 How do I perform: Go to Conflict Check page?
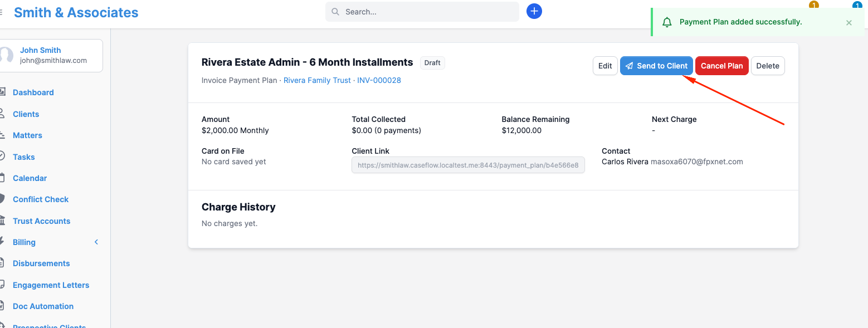[x=41, y=199]
